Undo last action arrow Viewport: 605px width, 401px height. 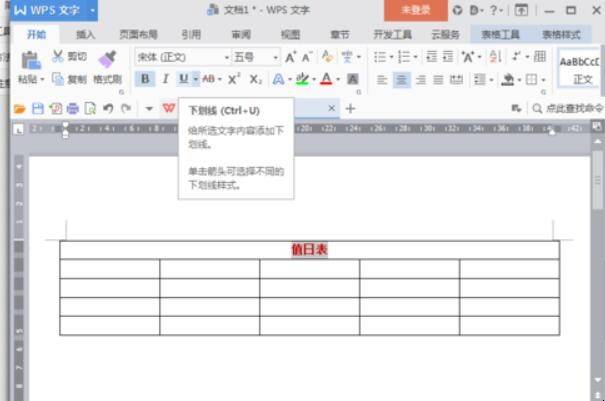[108, 108]
